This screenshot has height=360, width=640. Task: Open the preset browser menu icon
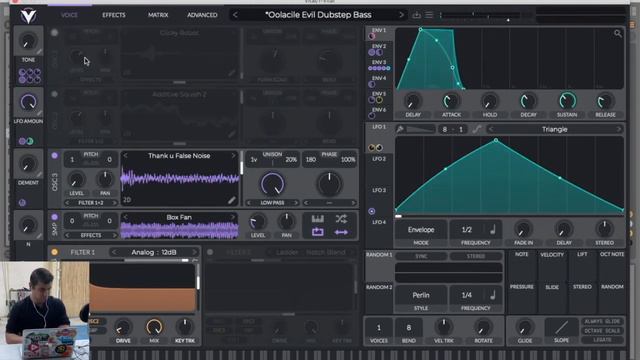coord(429,15)
